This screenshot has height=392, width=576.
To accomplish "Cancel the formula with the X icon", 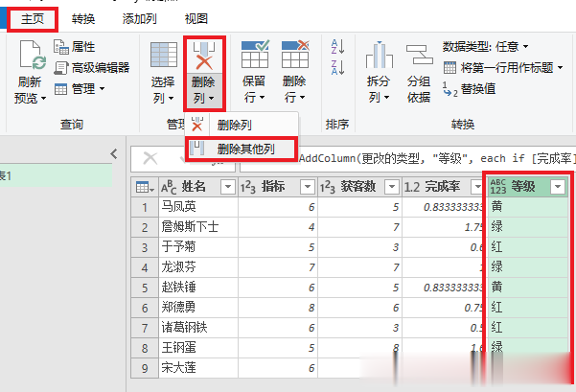I will [x=150, y=159].
